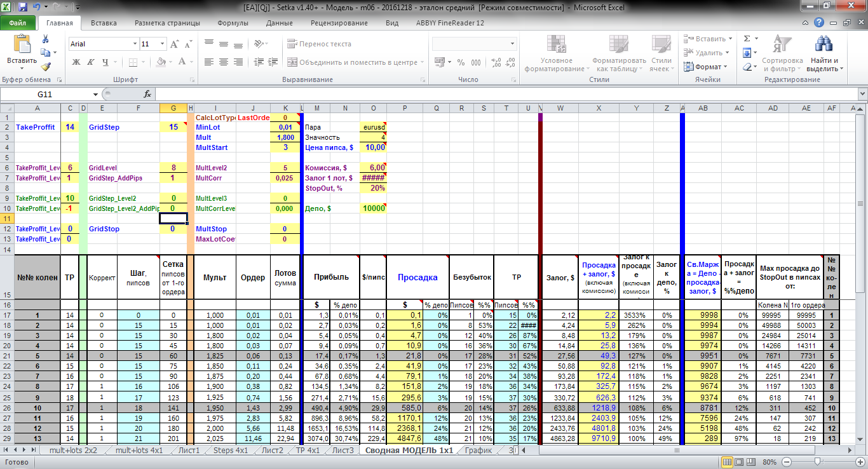
Task: Increase font size with large A
Action: tap(173, 44)
